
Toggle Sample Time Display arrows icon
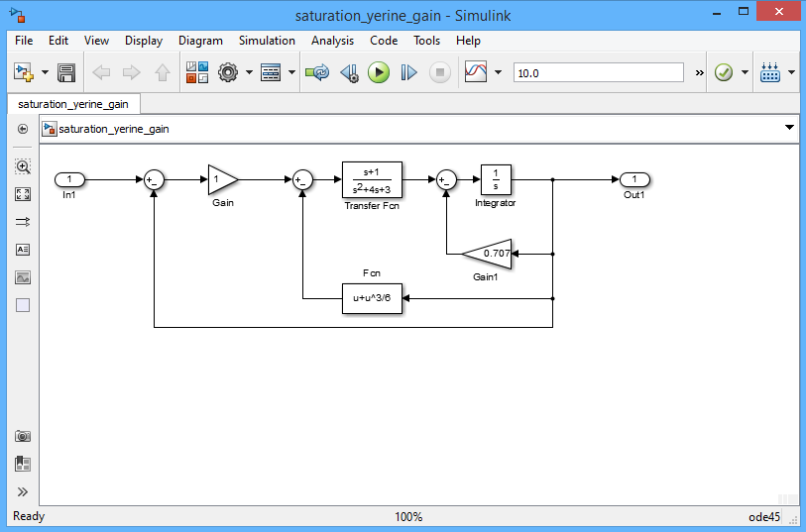click(23, 222)
